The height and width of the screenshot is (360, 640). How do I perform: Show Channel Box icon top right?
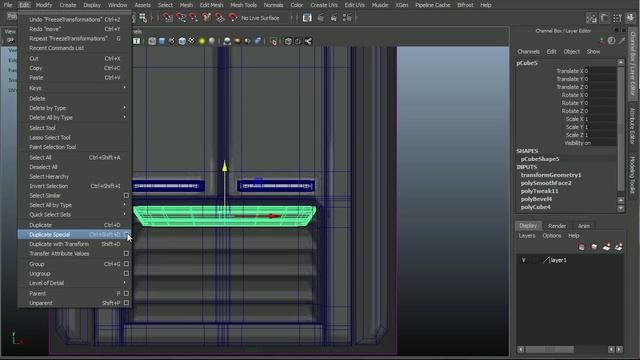coord(631,18)
